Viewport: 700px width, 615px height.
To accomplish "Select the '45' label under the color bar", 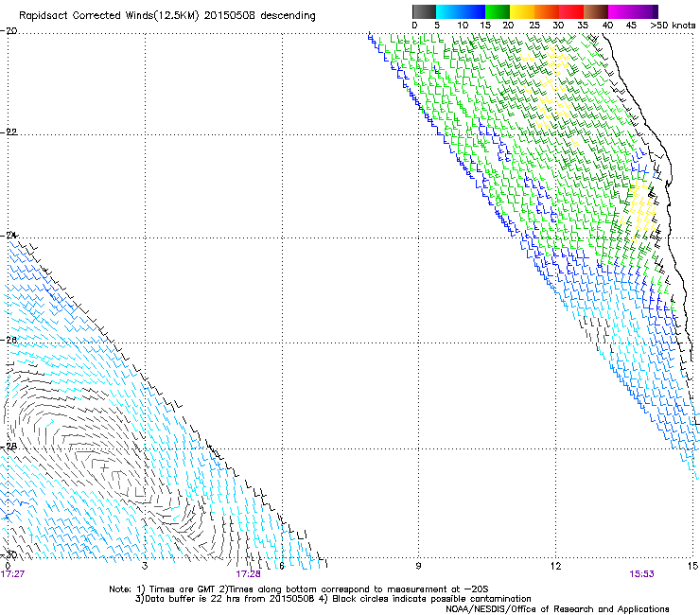I will (631, 26).
